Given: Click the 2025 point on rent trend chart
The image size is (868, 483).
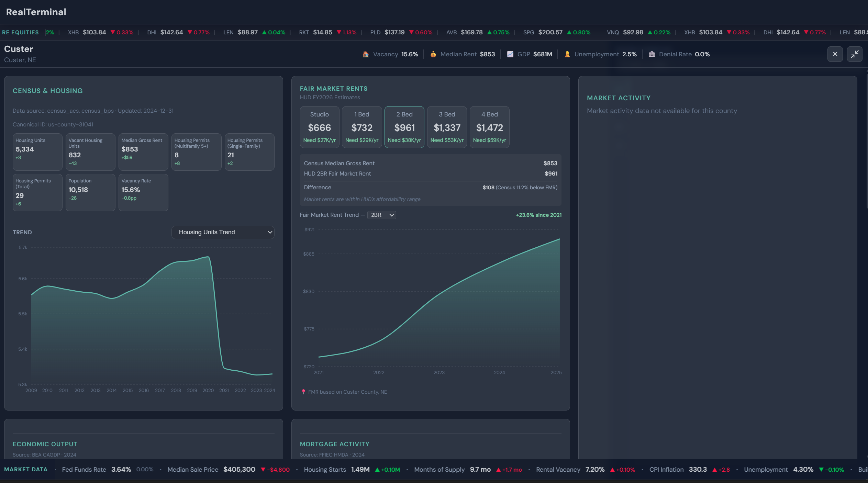Looking at the screenshot, I should click(559, 239).
